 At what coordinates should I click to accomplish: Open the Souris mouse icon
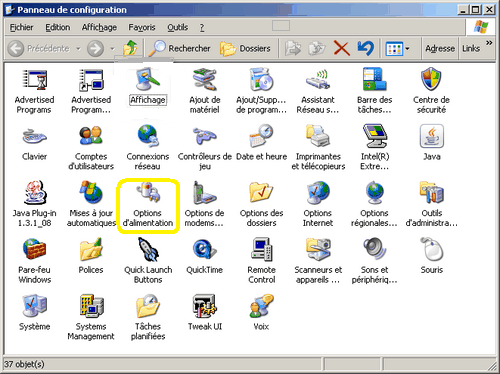pyautogui.click(x=431, y=250)
